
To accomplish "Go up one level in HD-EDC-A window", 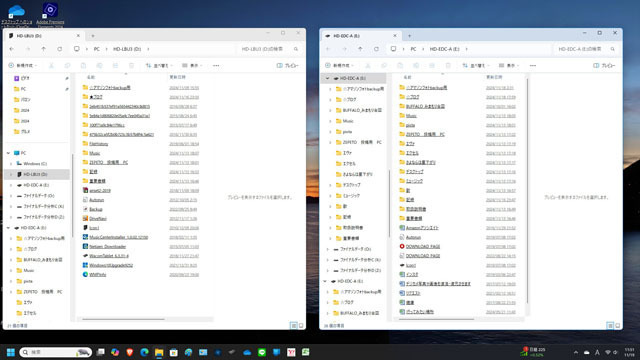I will pos(360,49).
